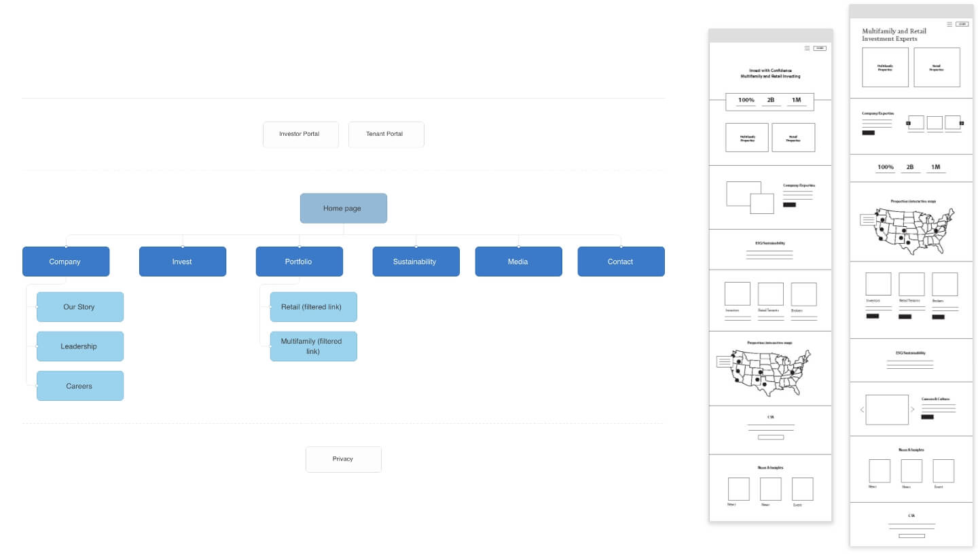The image size is (980, 555).
Task: Select the Our Story child node
Action: coord(79,307)
